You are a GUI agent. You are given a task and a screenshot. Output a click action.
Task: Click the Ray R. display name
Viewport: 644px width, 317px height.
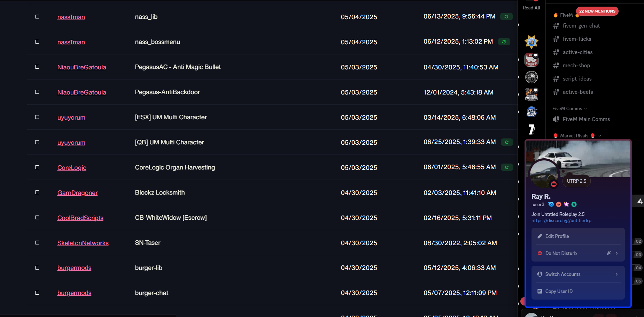click(541, 196)
